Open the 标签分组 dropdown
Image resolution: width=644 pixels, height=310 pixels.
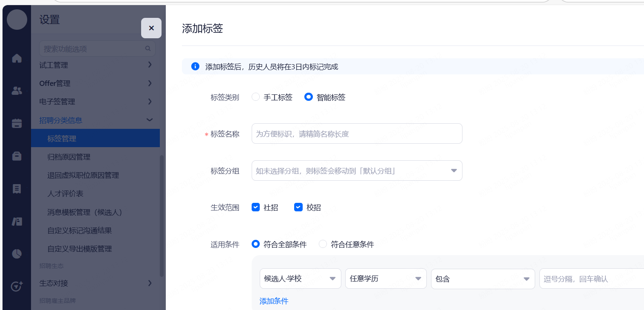pos(357,171)
